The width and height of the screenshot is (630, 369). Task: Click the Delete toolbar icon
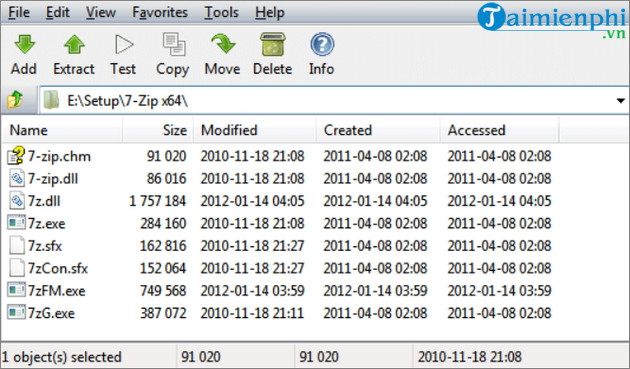tap(272, 44)
